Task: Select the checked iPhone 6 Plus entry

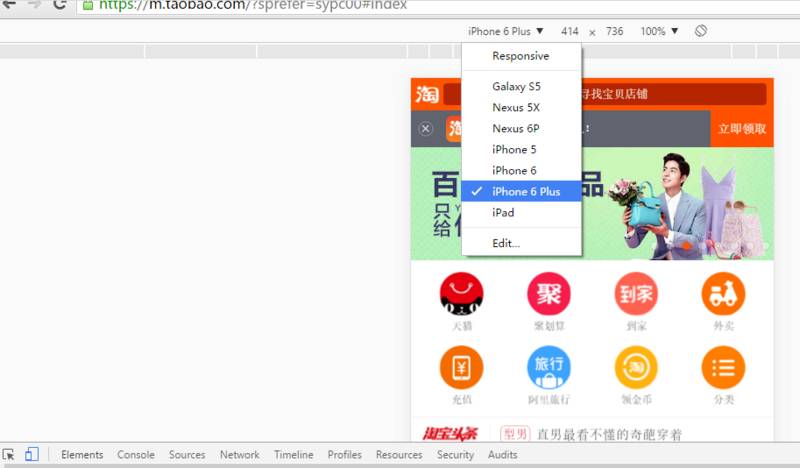Action: (x=521, y=191)
